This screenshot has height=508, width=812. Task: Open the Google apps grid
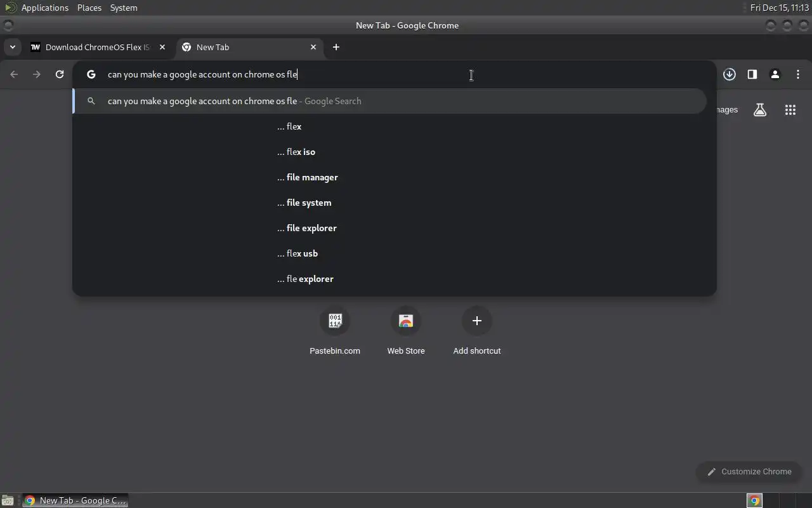click(790, 110)
